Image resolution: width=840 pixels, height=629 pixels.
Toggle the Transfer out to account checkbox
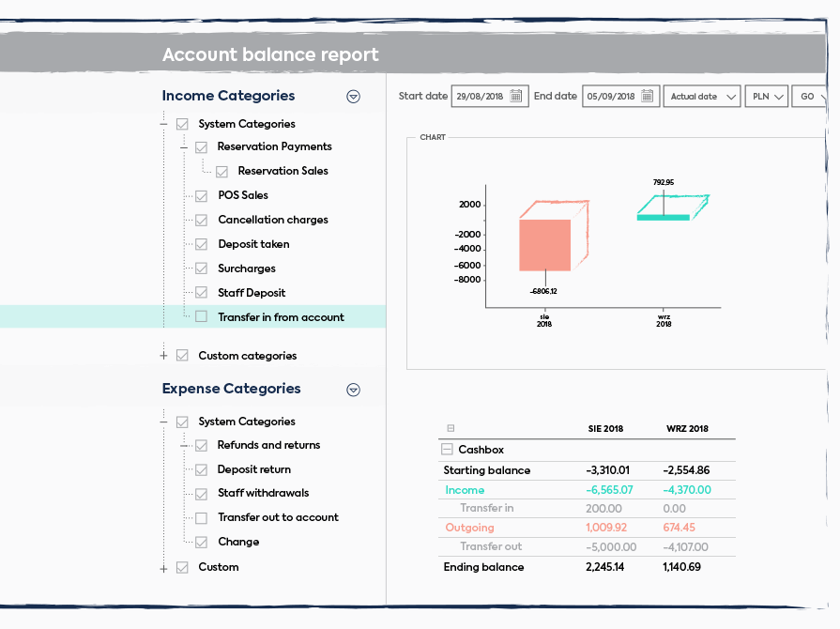pos(201,517)
